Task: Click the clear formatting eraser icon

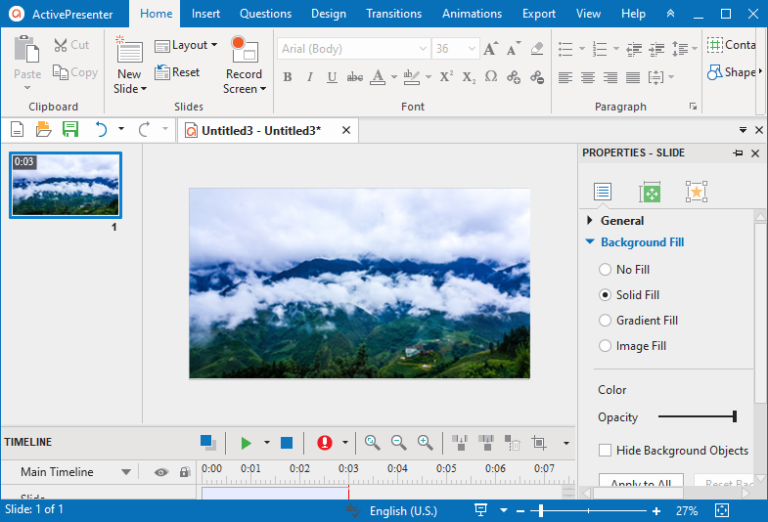Action: click(537, 48)
